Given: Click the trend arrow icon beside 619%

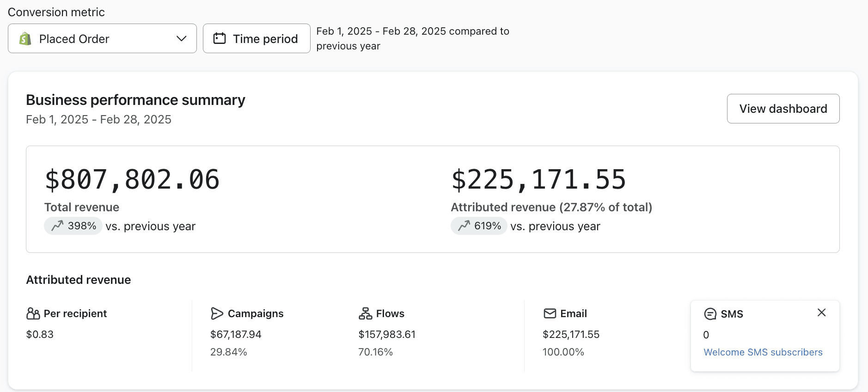Looking at the screenshot, I should [464, 226].
